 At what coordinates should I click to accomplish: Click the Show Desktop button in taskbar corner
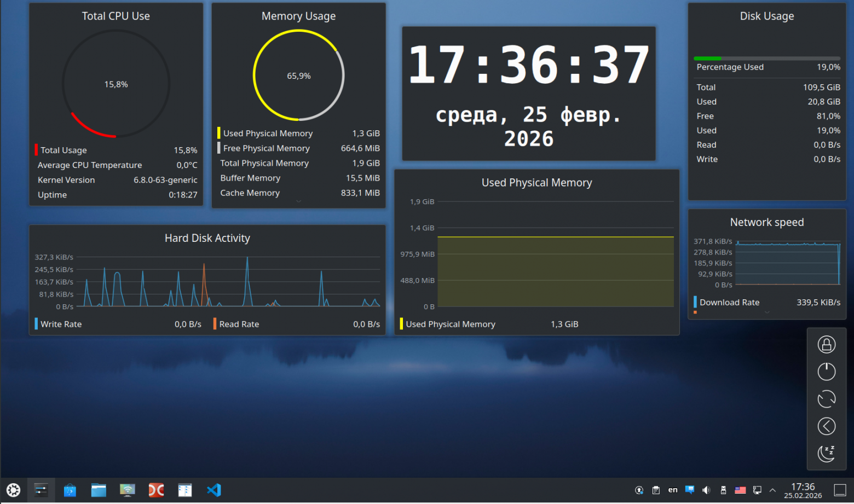[840, 490]
